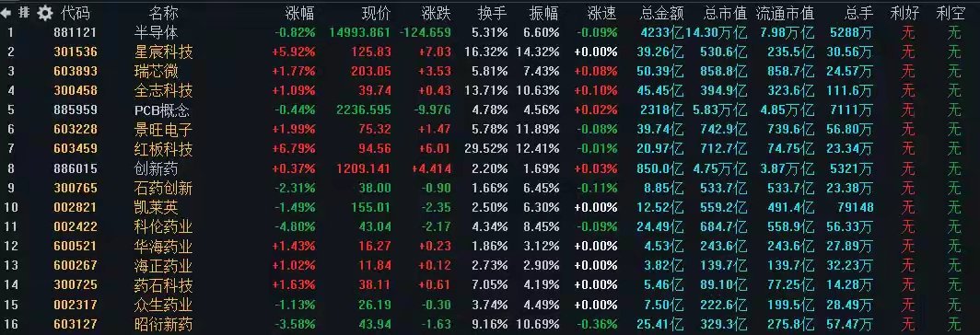The height and width of the screenshot is (335, 980).
Task: Click the +5.92% change for 星宸科技
Action: click(294, 52)
